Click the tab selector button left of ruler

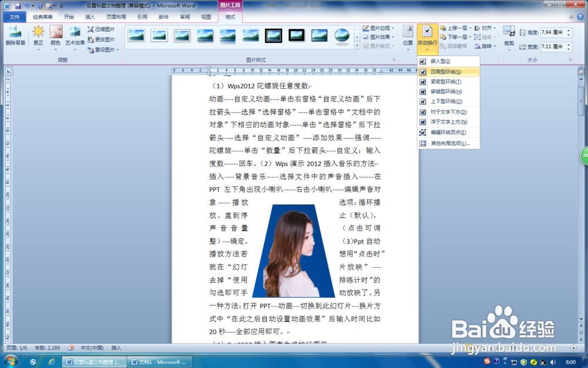coord(8,70)
